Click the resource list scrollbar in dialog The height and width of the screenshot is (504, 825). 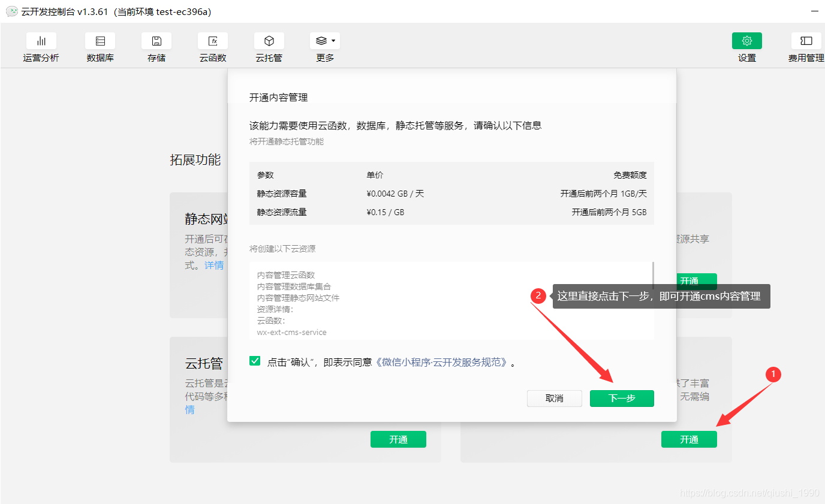653,276
